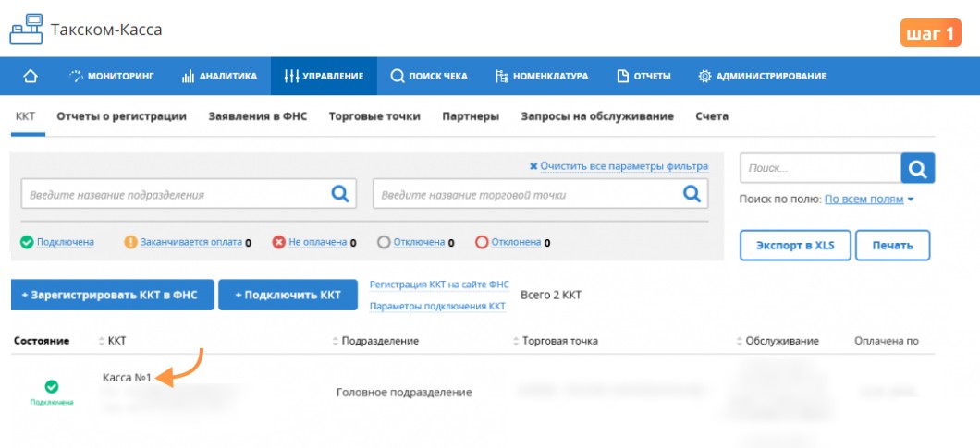Click the Экспорт в XLS button
Screen dimensions: 980x448
[795, 245]
